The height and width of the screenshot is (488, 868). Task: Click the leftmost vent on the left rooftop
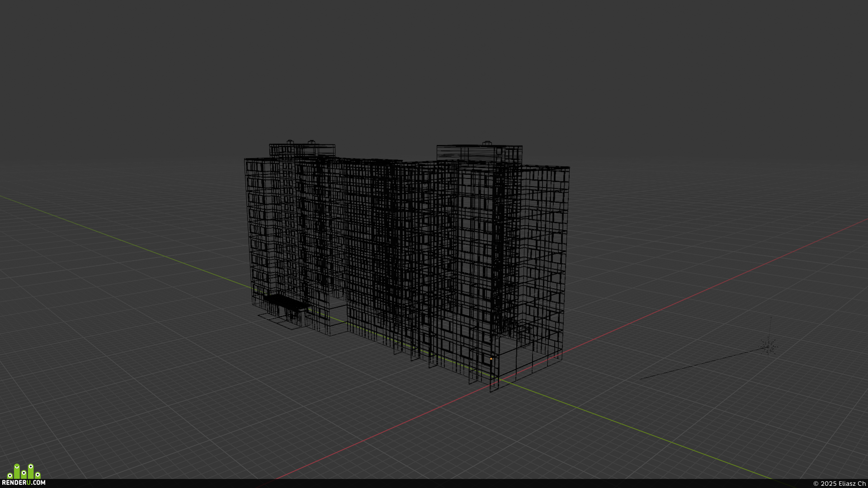point(290,142)
